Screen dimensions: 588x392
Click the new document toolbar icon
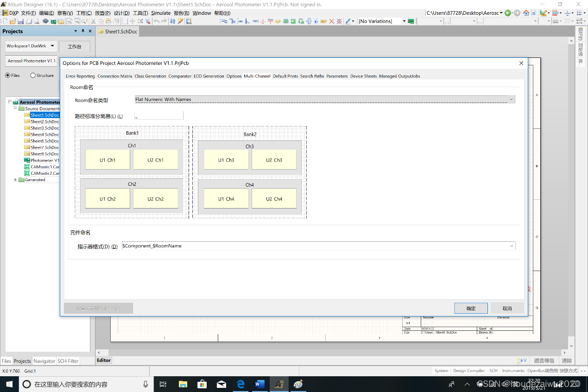(5, 21)
